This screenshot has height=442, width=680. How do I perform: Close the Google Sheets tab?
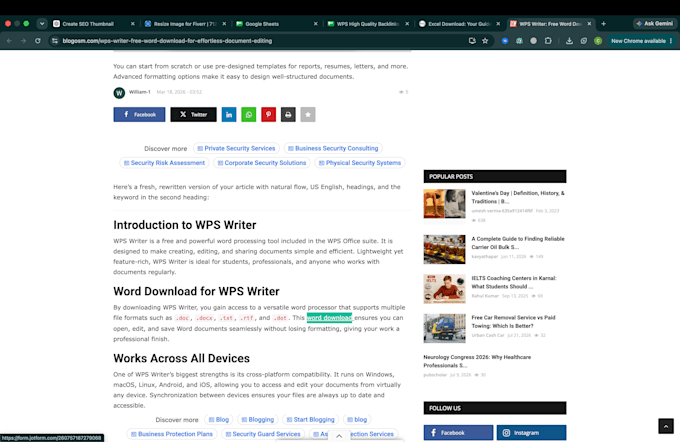point(316,24)
